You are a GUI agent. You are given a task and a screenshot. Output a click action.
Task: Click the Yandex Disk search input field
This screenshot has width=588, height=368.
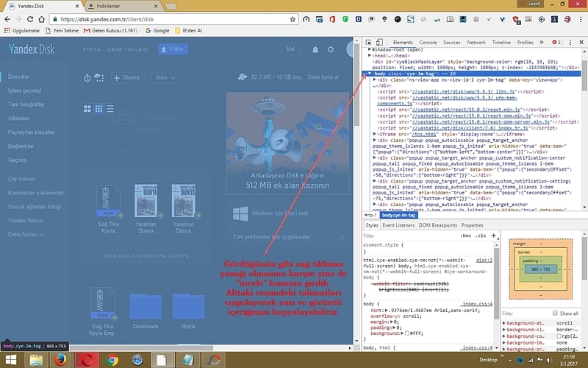click(x=240, y=49)
